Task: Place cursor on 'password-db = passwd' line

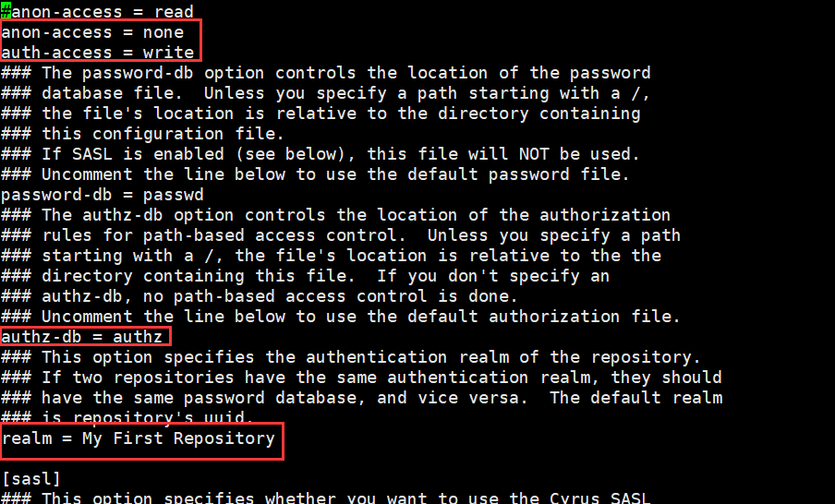Action: pyautogui.click(x=103, y=195)
